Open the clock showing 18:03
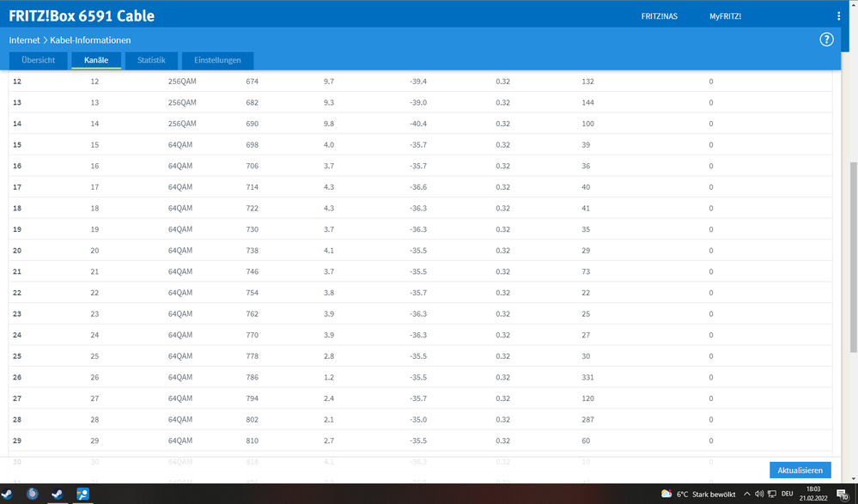The image size is (858, 504). pos(813,494)
